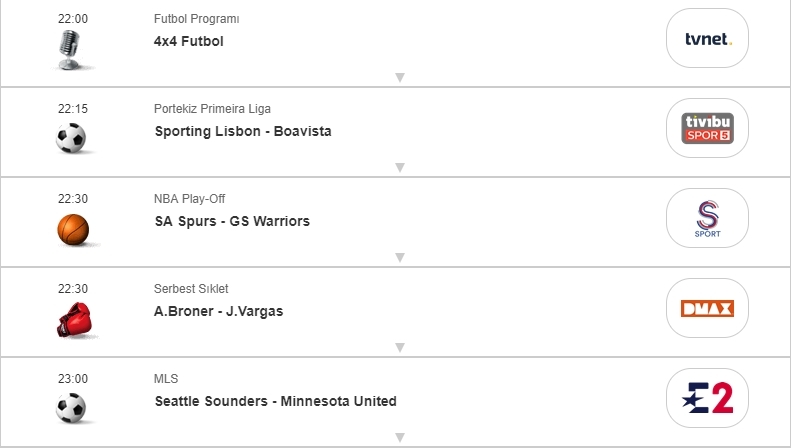Screen dimensions: 791x448
Task: Open the tvnet channel logo
Action: click(x=708, y=38)
